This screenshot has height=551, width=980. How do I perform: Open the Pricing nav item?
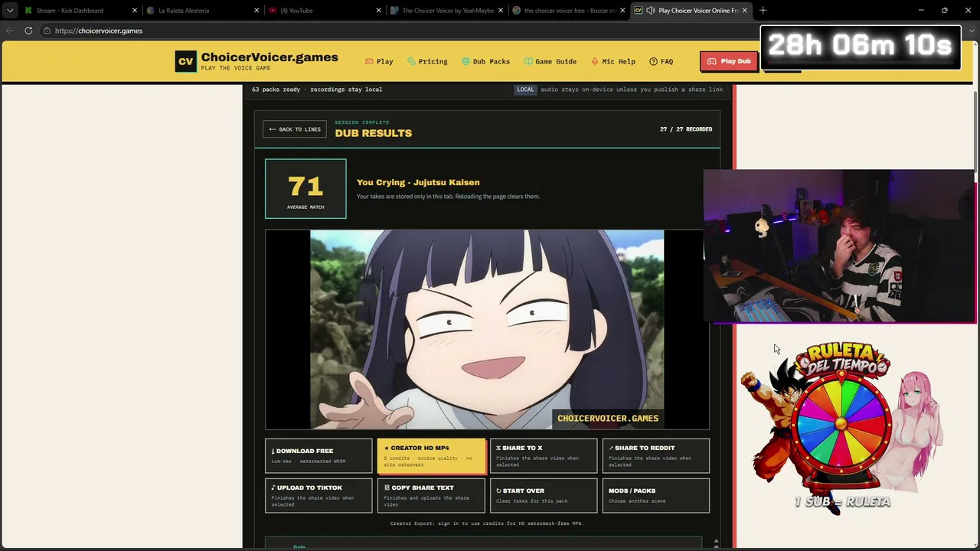pos(427,61)
